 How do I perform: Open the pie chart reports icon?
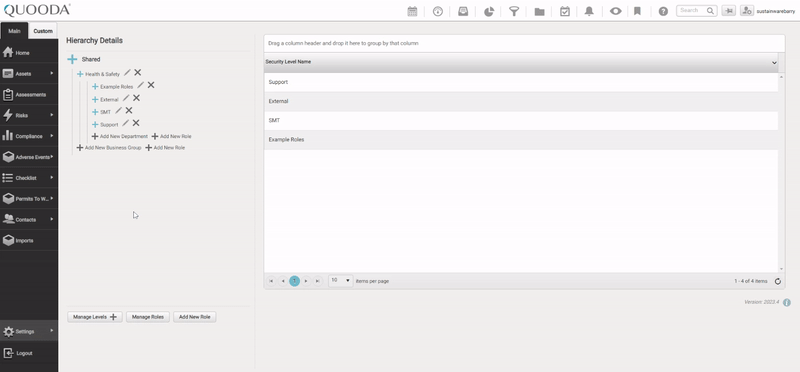click(x=489, y=11)
